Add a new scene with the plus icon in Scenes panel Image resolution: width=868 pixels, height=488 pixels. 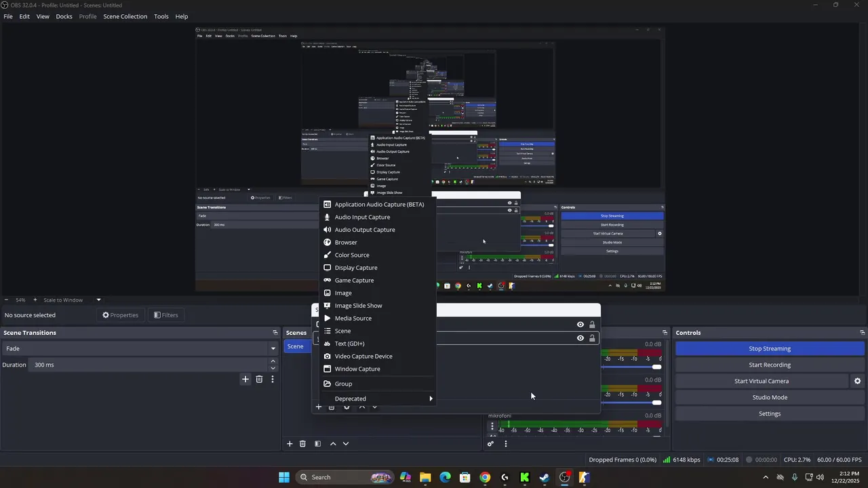pyautogui.click(x=290, y=444)
